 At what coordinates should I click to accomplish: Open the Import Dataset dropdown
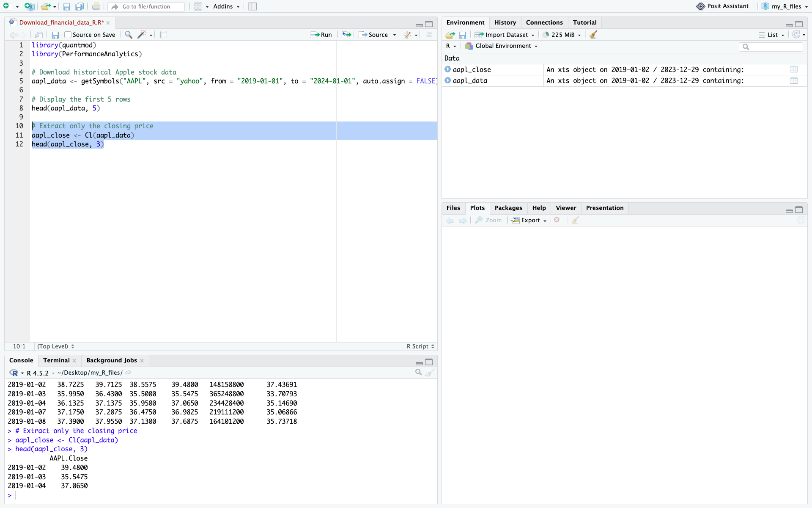click(504, 35)
